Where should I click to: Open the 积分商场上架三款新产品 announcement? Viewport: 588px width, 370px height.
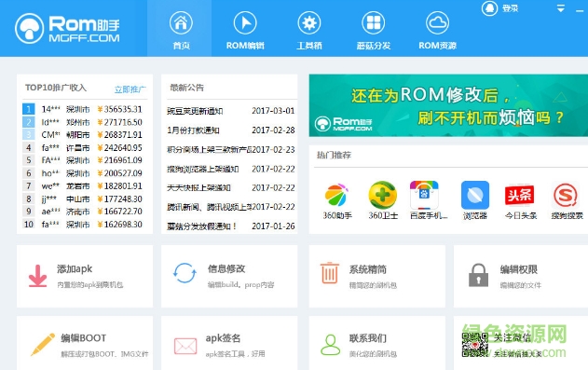pos(210,149)
